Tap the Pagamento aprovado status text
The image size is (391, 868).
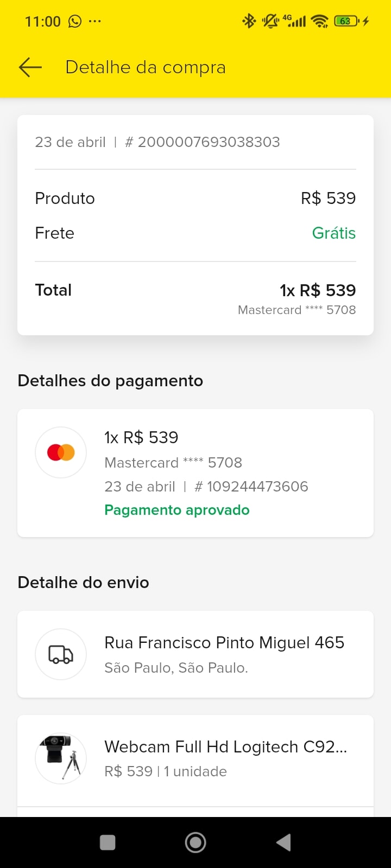pos(177,510)
